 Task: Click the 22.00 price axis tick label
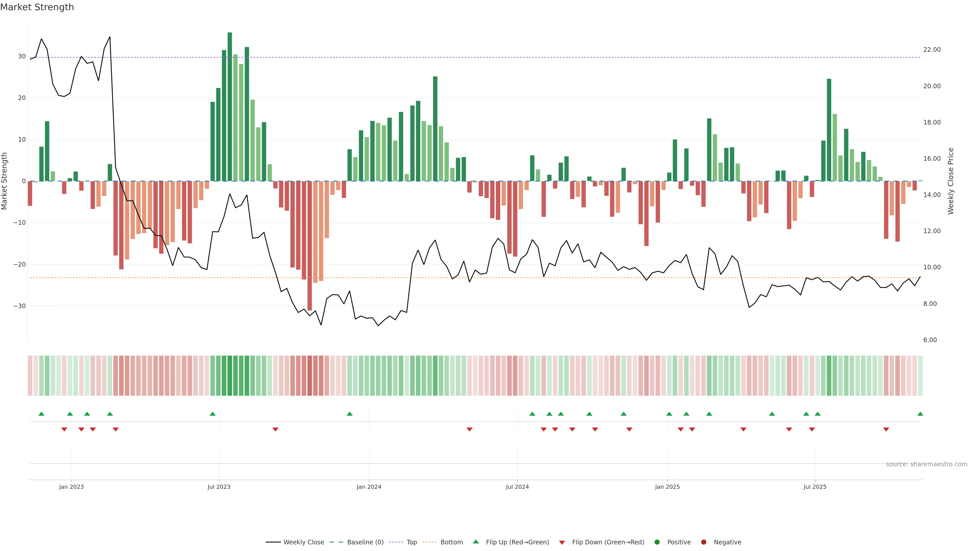click(x=932, y=50)
